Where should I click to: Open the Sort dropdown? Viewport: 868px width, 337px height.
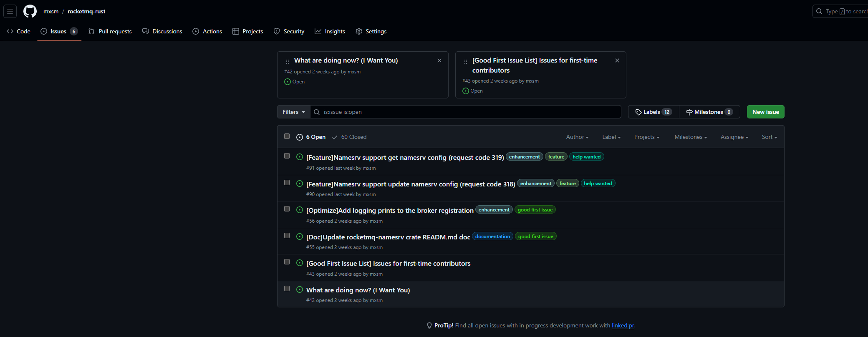click(x=770, y=137)
